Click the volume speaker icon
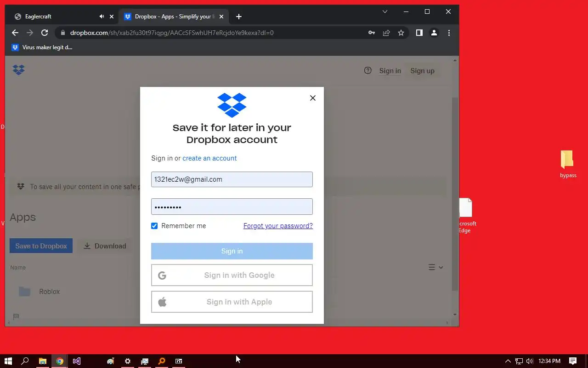This screenshot has height=368, width=588. 529,361
